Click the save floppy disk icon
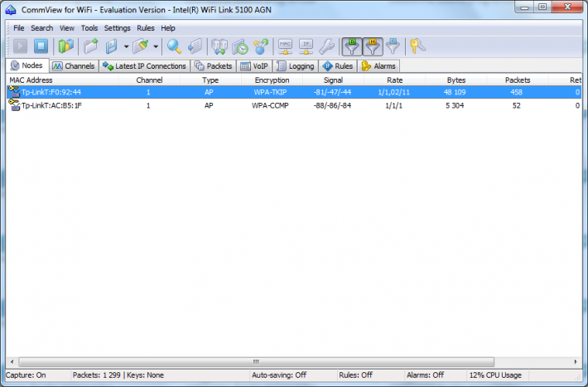 (x=112, y=46)
